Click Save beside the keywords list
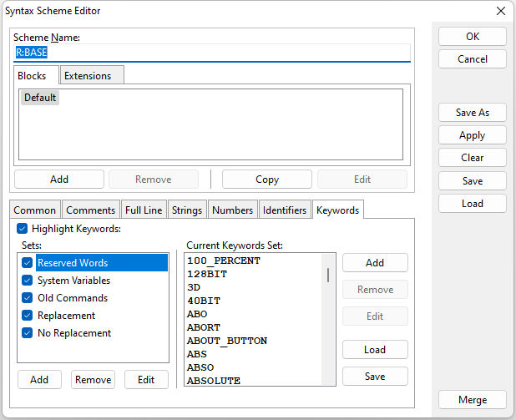The image size is (516, 420). pos(375,377)
